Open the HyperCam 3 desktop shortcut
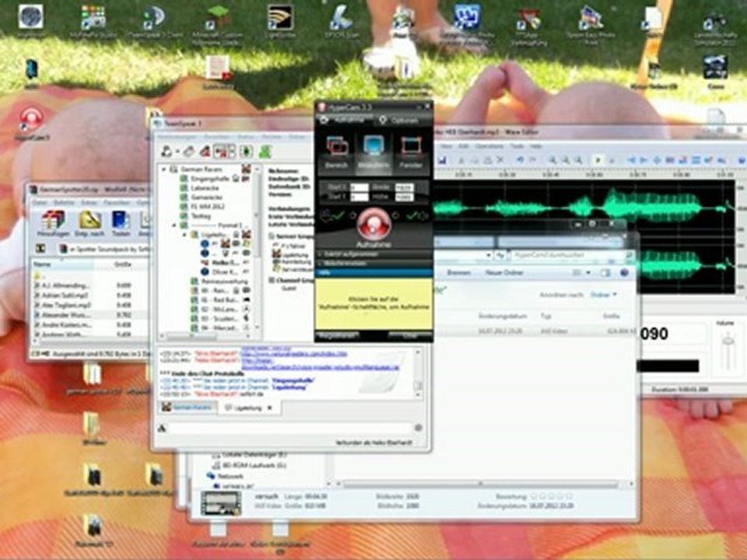Viewport: 747px width, 560px height. [31, 123]
